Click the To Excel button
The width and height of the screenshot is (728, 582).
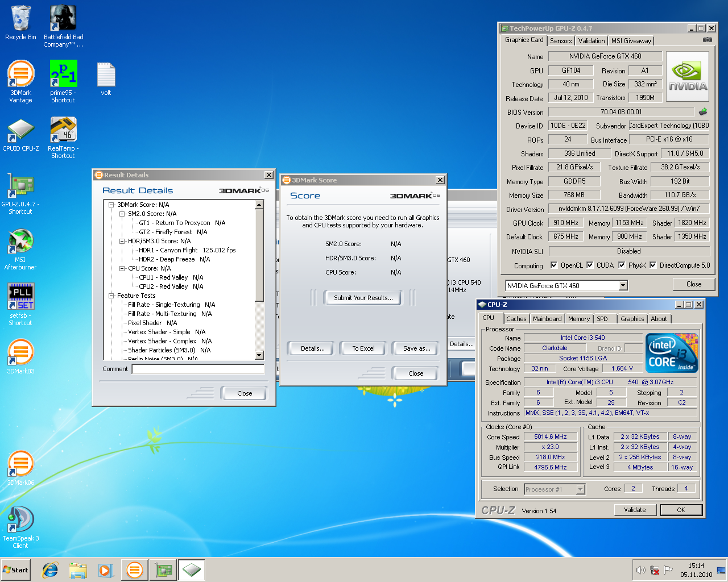pos(363,348)
